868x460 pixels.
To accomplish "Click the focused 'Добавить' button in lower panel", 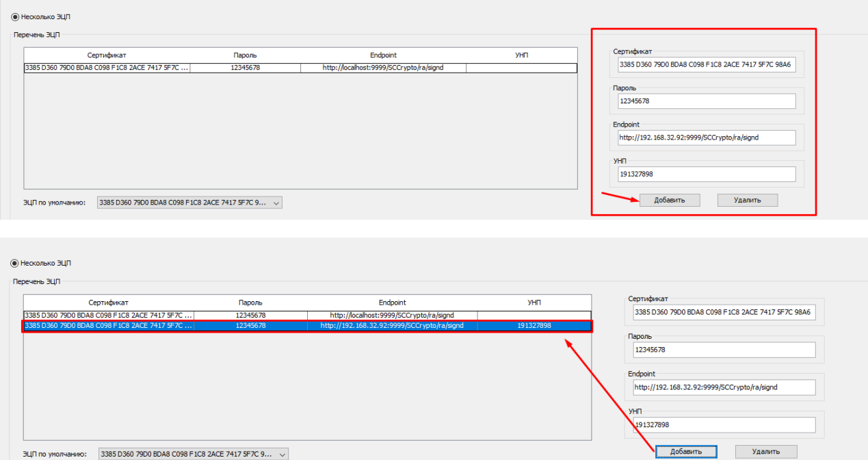I will click(x=686, y=452).
